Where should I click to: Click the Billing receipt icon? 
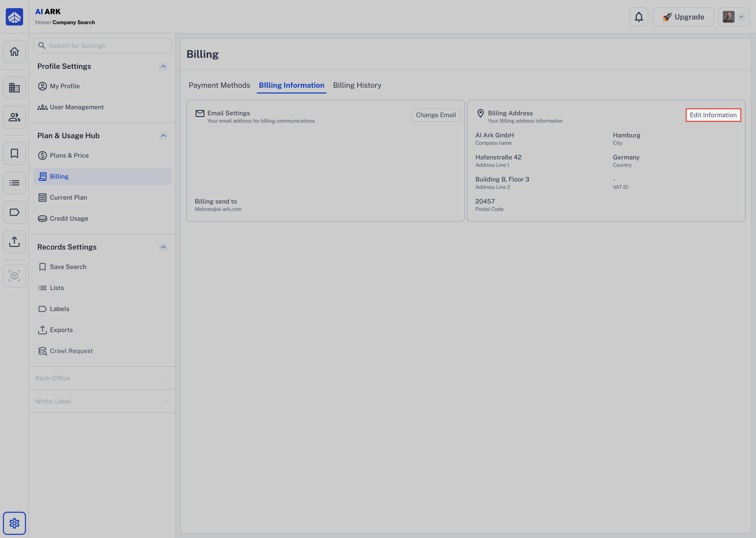(x=42, y=177)
